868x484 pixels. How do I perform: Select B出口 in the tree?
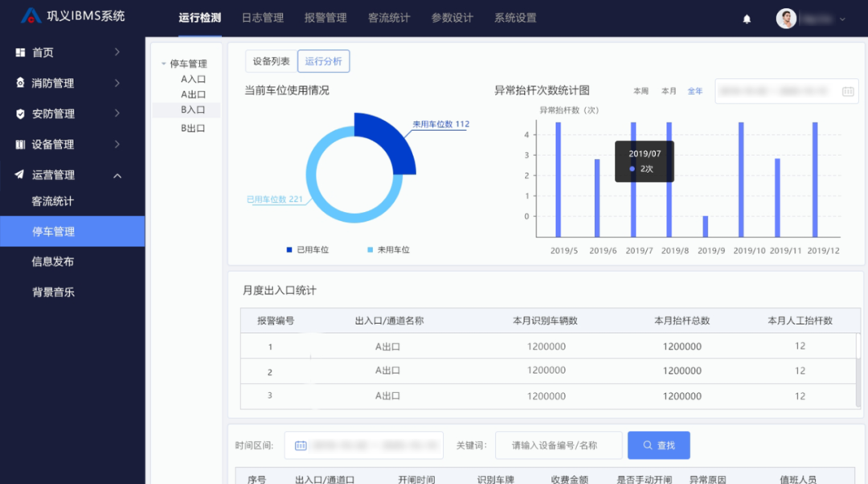(193, 128)
